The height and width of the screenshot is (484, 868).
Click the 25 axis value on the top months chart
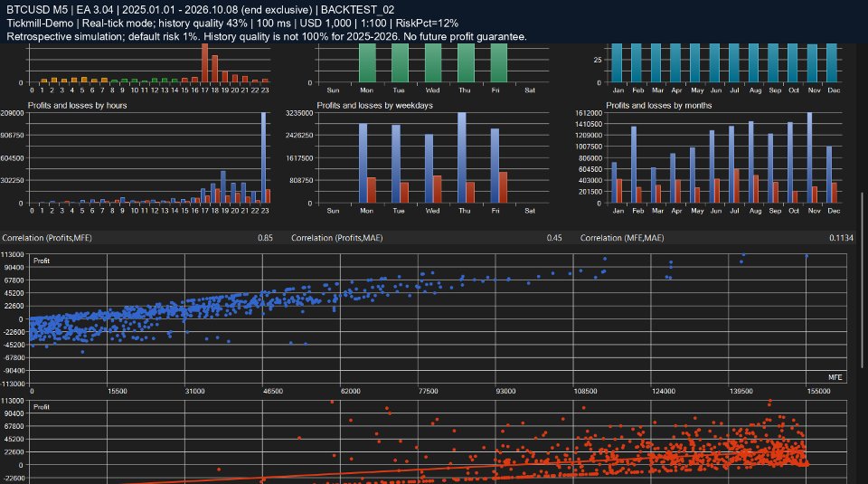pos(598,60)
